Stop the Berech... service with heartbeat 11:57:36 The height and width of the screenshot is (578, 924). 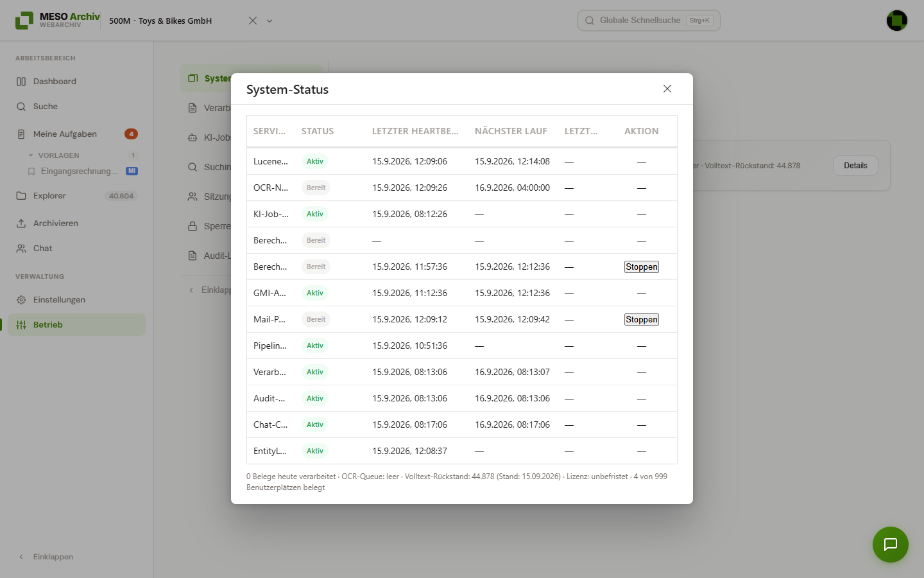click(642, 267)
